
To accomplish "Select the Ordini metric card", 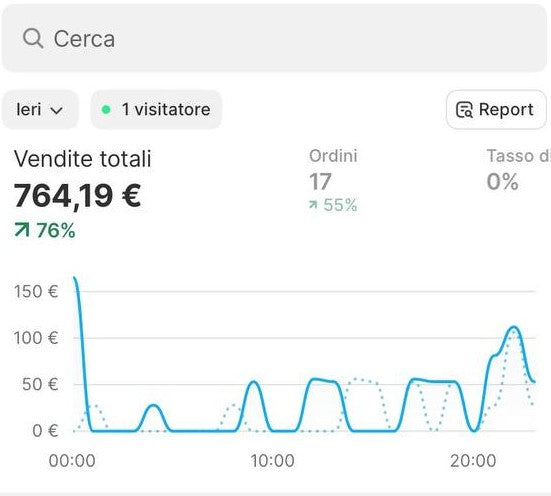I will click(x=333, y=180).
